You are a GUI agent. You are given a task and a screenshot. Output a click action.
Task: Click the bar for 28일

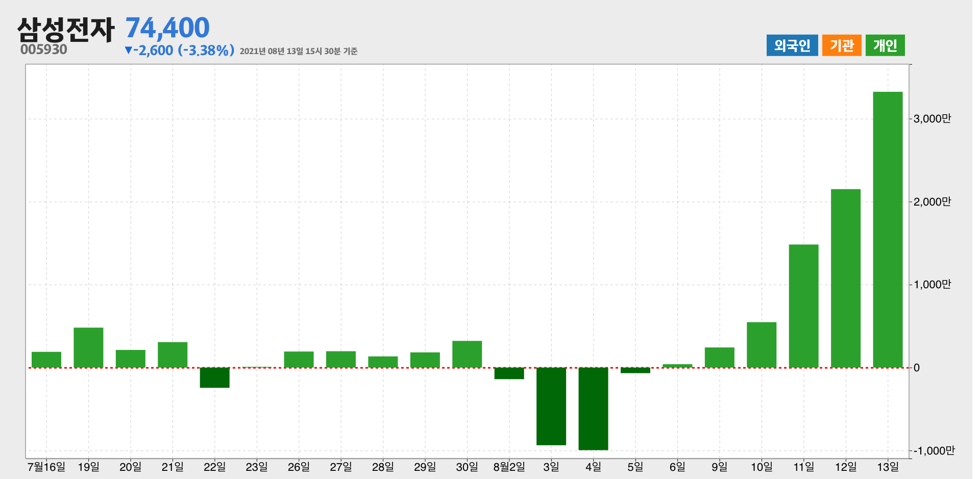(383, 362)
